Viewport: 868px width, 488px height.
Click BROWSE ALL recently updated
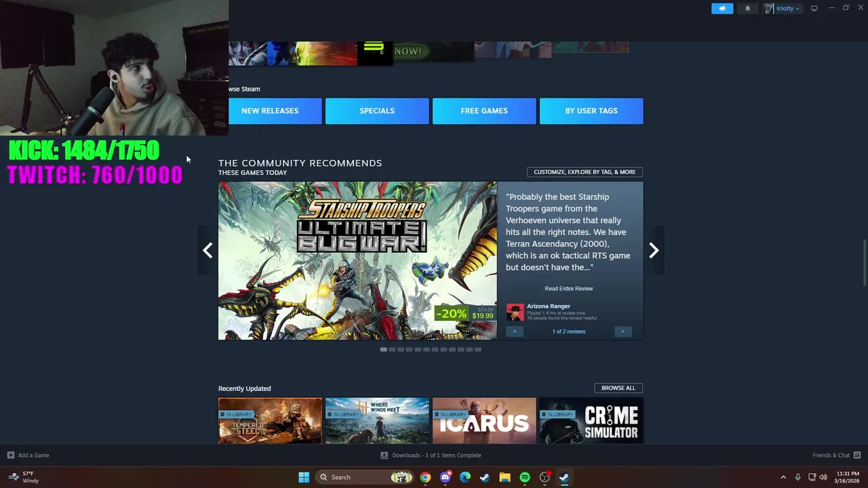point(618,388)
